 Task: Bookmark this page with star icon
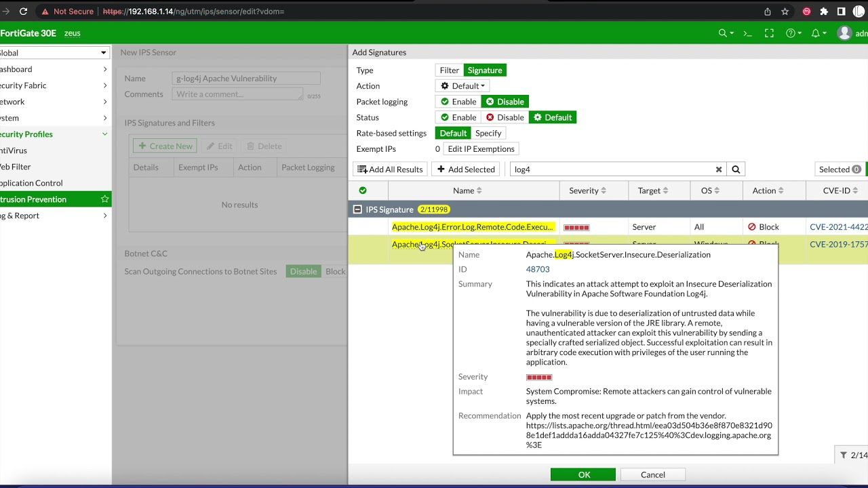pyautogui.click(x=785, y=12)
